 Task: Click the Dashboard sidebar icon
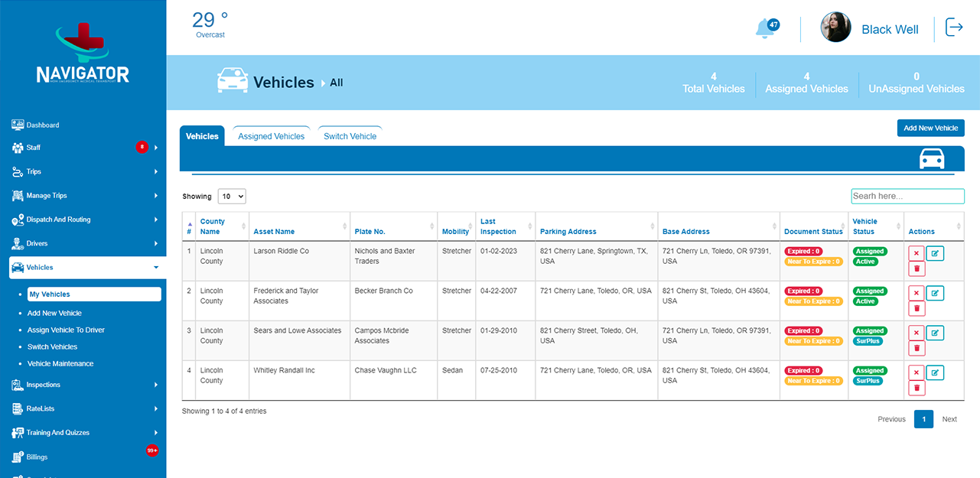(x=18, y=125)
